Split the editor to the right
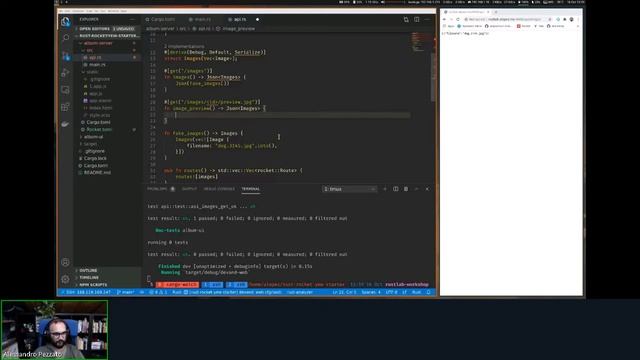Viewport: 640px width, 360px height. coord(417,19)
